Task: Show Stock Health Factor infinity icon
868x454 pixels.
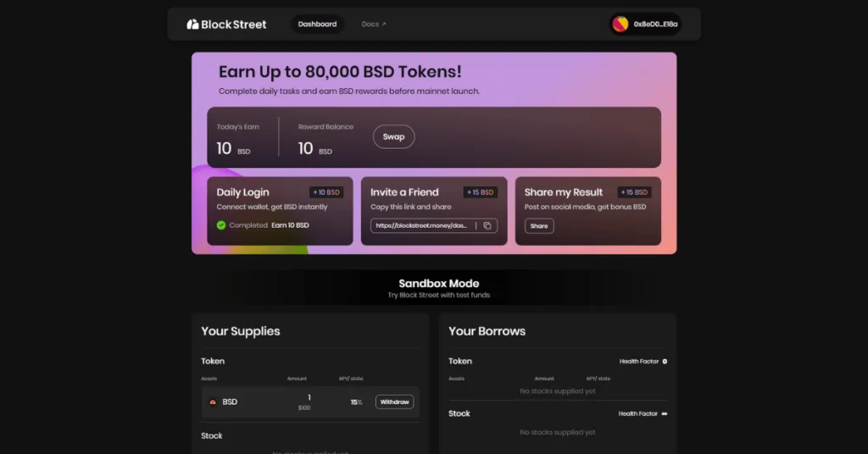Action: click(665, 413)
